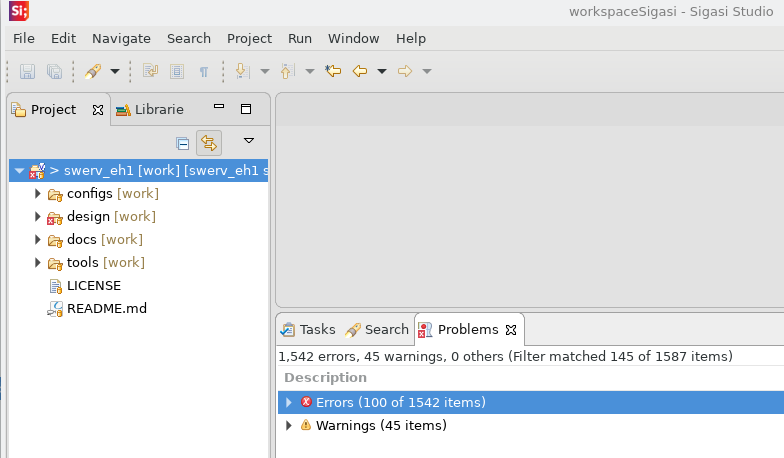The image size is (784, 458).
Task: Open the Back history dropdown arrow
Action: [382, 72]
